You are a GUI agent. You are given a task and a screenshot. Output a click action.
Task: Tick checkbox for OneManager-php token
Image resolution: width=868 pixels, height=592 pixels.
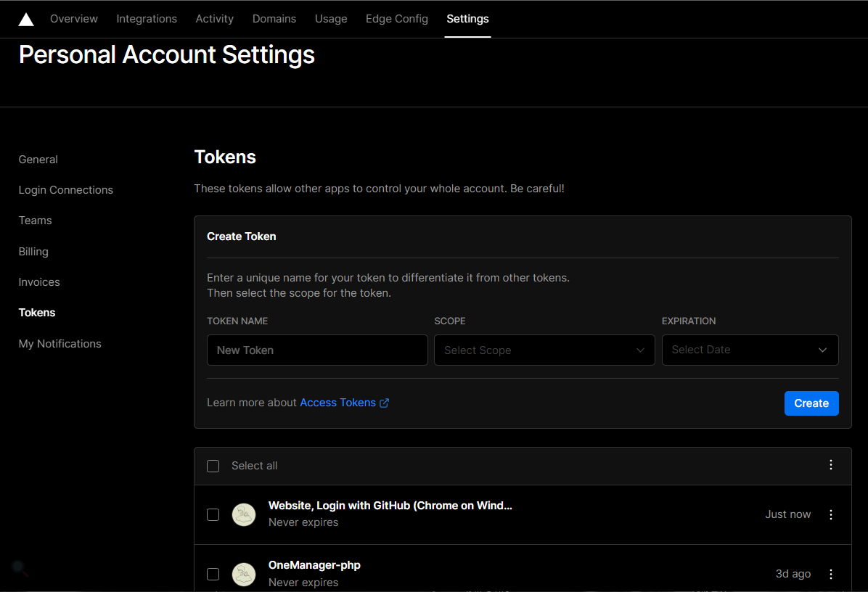pyautogui.click(x=213, y=574)
